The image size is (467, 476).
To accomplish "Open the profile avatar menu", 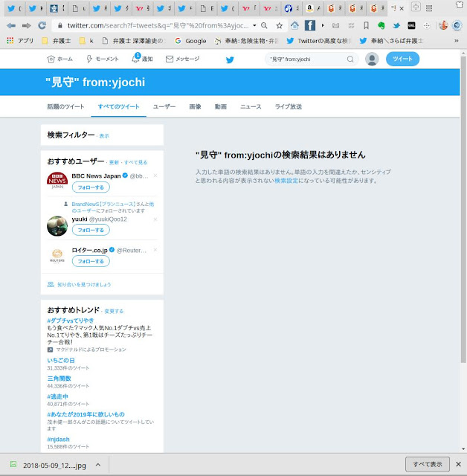I will pyautogui.click(x=372, y=59).
